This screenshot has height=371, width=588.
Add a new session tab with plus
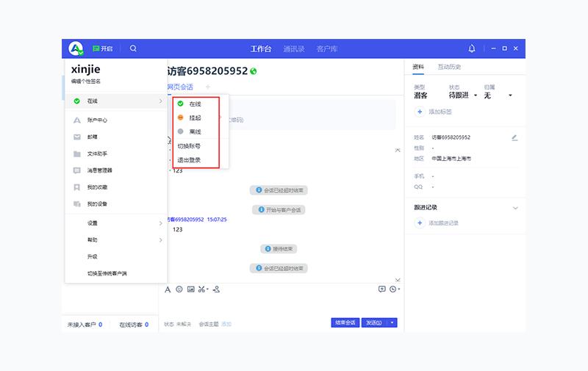tap(208, 87)
